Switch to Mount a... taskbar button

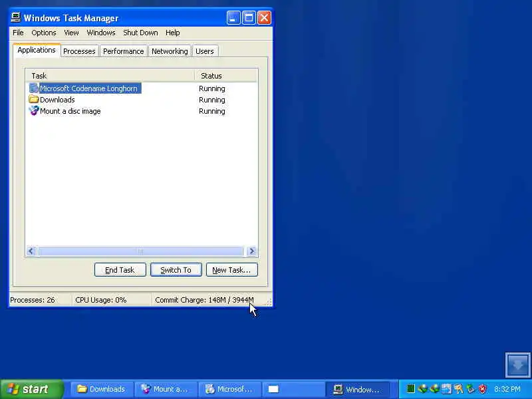[166, 389]
